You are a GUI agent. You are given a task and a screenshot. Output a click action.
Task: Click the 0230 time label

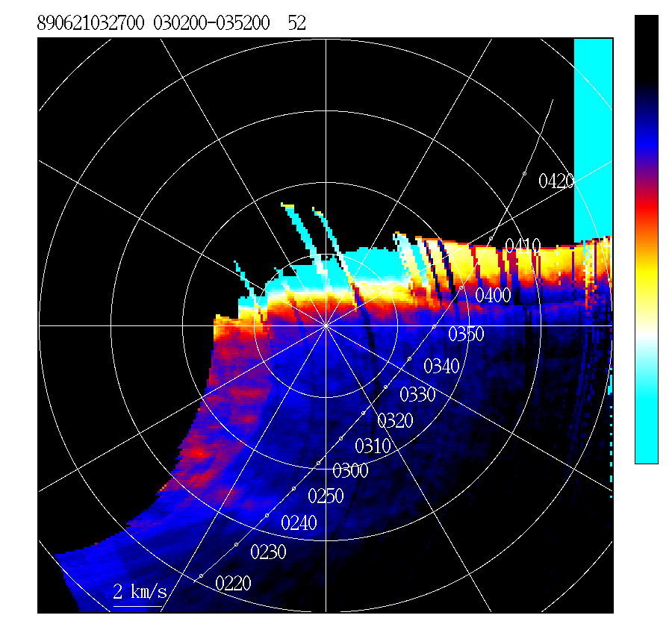pos(268,552)
